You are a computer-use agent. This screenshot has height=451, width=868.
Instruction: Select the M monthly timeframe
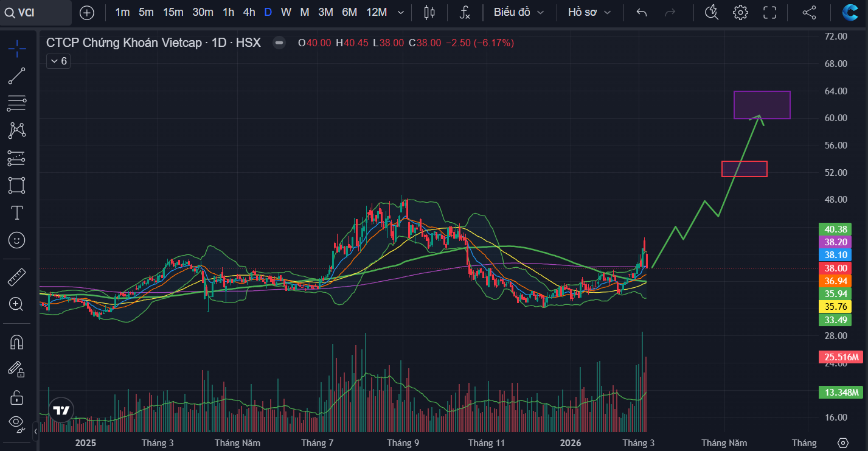[x=305, y=12]
